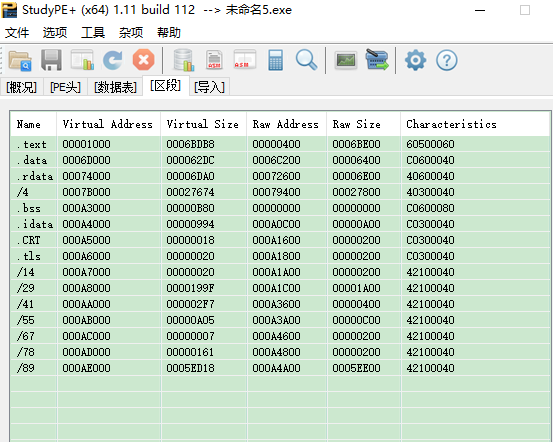Select the /4 section name
553x442 pixels.
[23, 192]
